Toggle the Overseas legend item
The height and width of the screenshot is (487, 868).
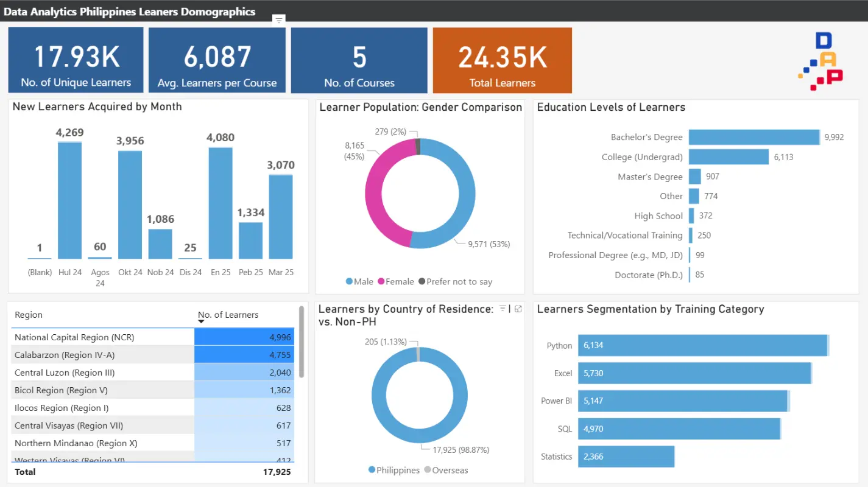[x=446, y=470]
